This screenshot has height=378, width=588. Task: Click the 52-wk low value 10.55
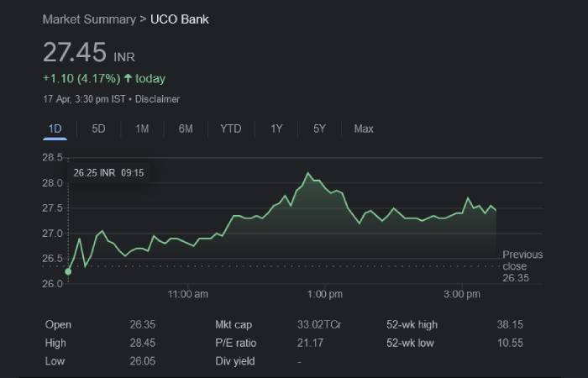tap(510, 343)
